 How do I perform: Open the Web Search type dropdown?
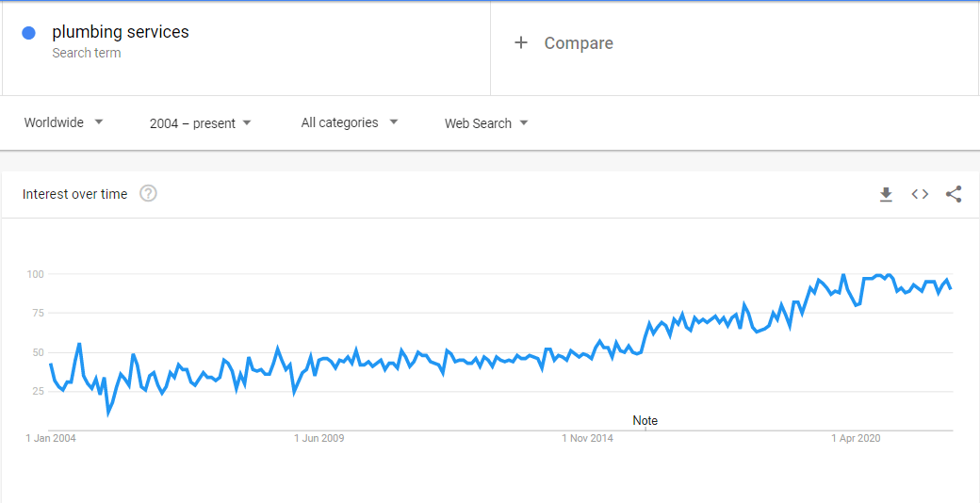486,123
